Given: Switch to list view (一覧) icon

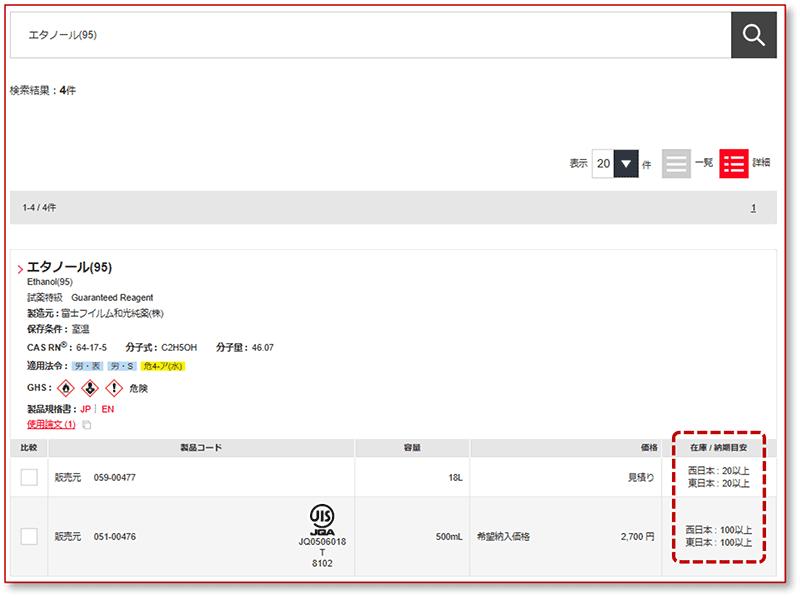Looking at the screenshot, I should pyautogui.click(x=677, y=163).
